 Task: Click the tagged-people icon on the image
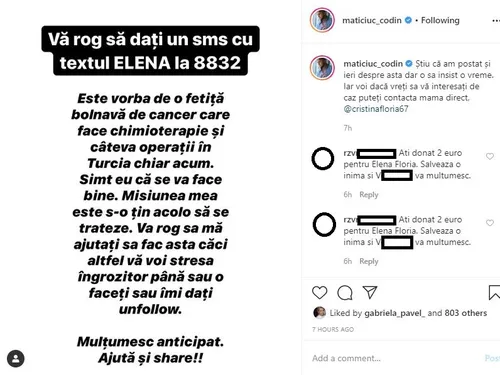tap(15, 359)
